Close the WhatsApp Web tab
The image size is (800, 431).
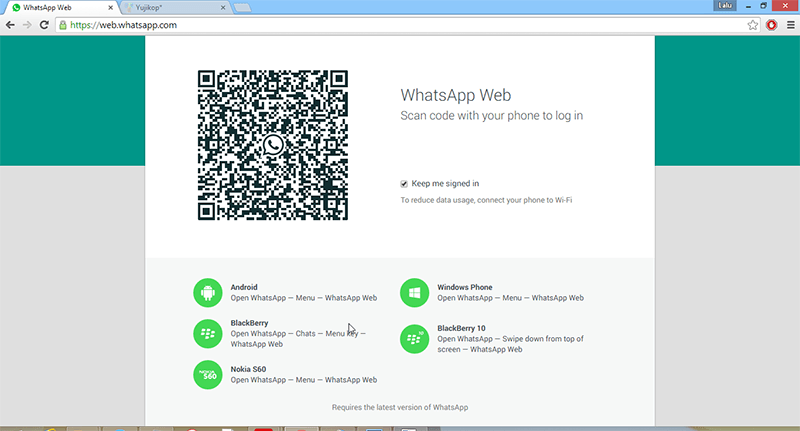(x=110, y=8)
